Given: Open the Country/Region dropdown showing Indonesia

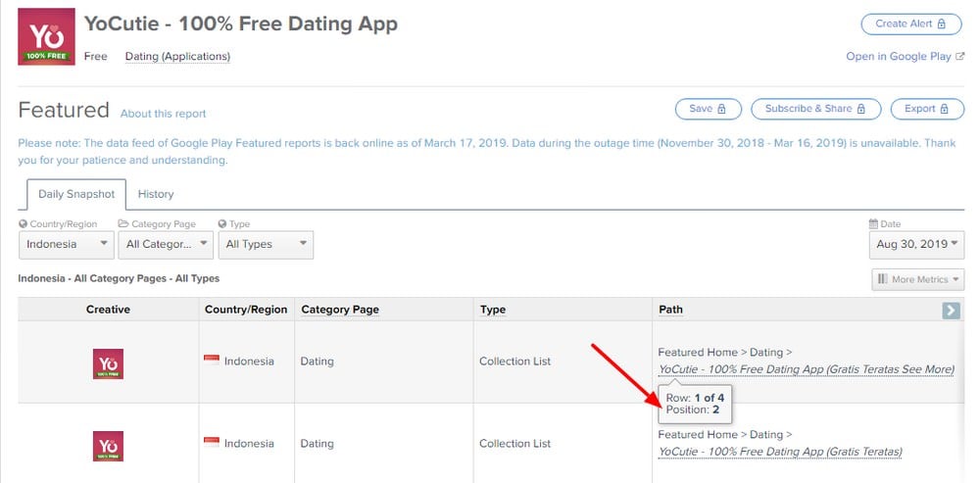Looking at the screenshot, I should [x=67, y=244].
